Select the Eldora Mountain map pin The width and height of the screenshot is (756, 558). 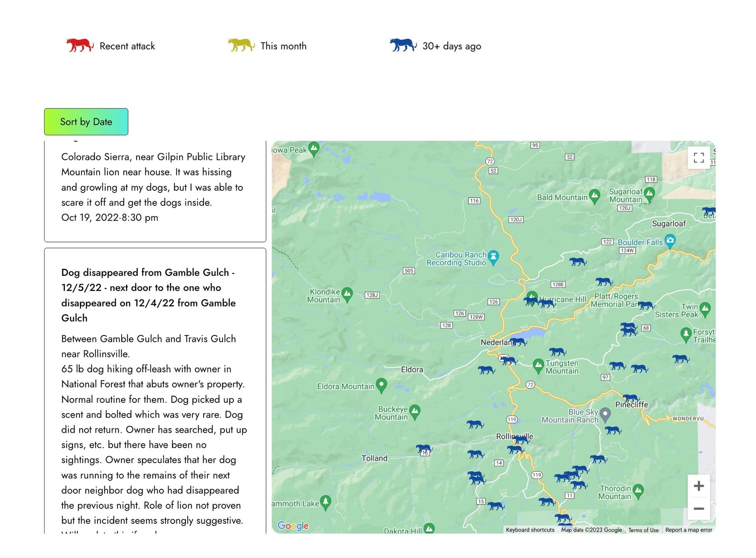click(381, 385)
